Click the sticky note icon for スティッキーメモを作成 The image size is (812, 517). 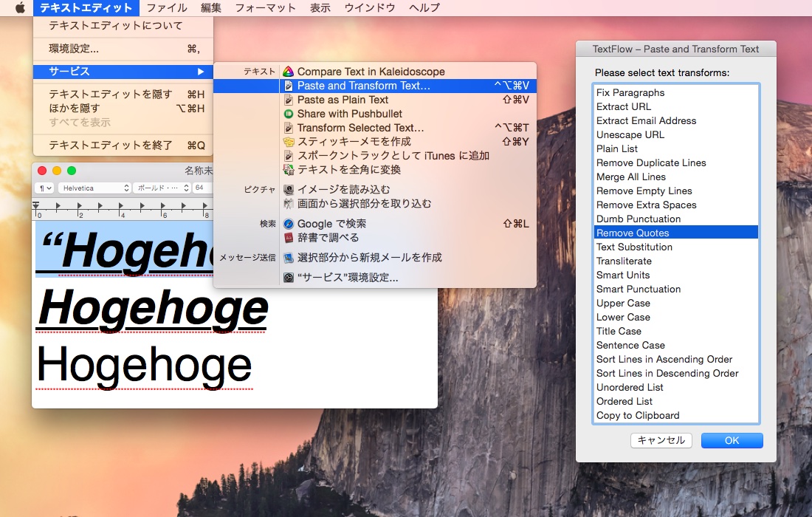click(289, 141)
